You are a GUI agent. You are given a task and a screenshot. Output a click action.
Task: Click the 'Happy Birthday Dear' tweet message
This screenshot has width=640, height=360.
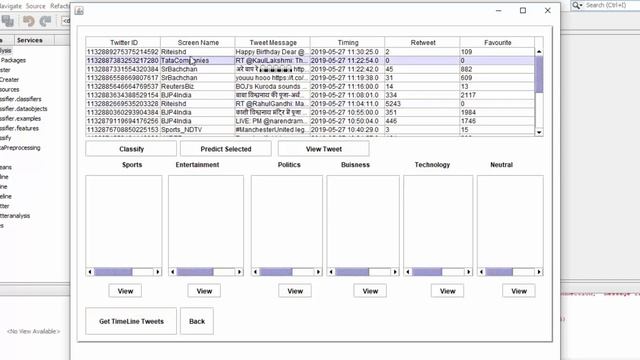tap(272, 52)
